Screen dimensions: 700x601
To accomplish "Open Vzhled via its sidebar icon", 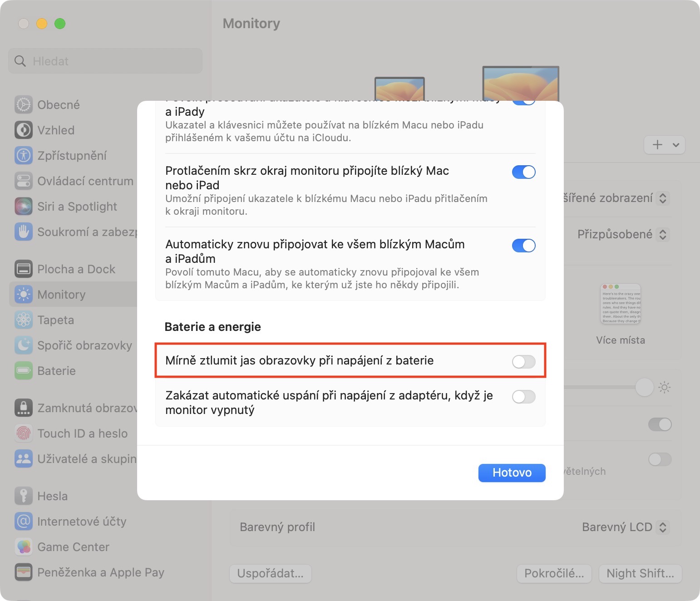I will pos(24,130).
